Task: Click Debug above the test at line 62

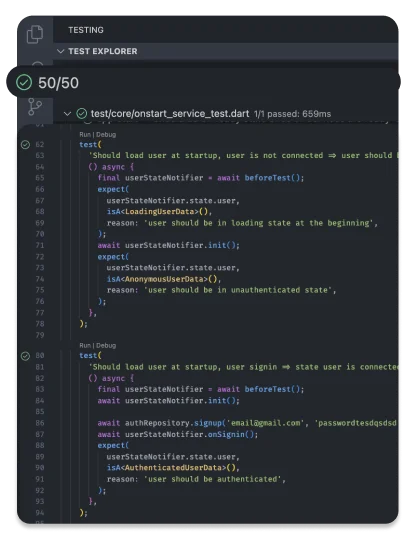Action: point(106,135)
